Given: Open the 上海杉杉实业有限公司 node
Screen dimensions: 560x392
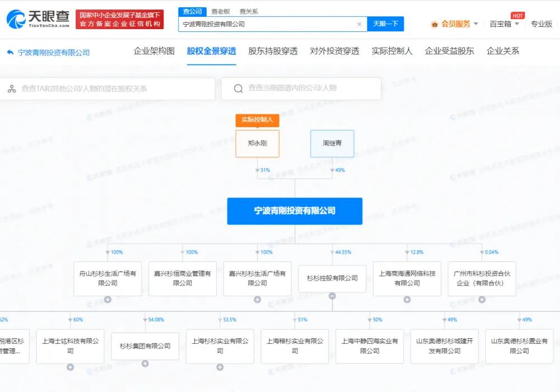Looking at the screenshot, I should (220, 346).
